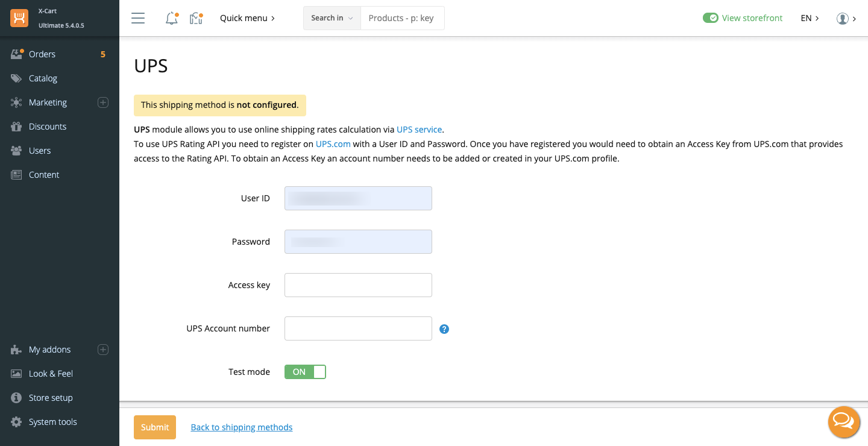Image resolution: width=868 pixels, height=446 pixels.
Task: Expand the Quick menu
Action: coord(247,18)
